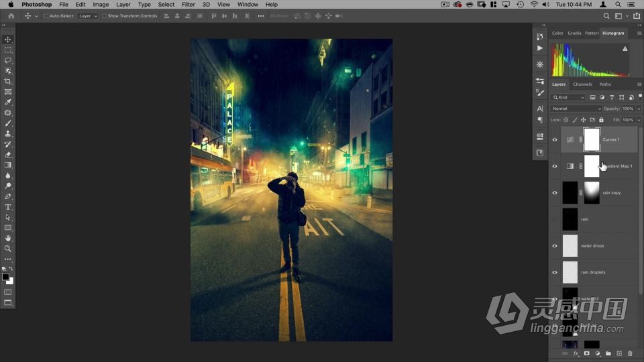644x362 pixels.
Task: Select the Move tool
Action: [x=8, y=40]
